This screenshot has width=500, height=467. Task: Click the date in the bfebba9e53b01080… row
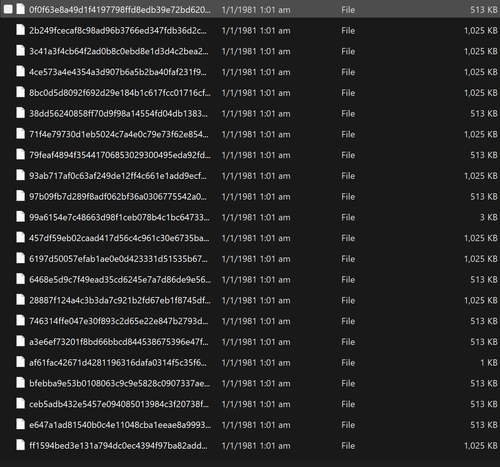[x=256, y=383]
